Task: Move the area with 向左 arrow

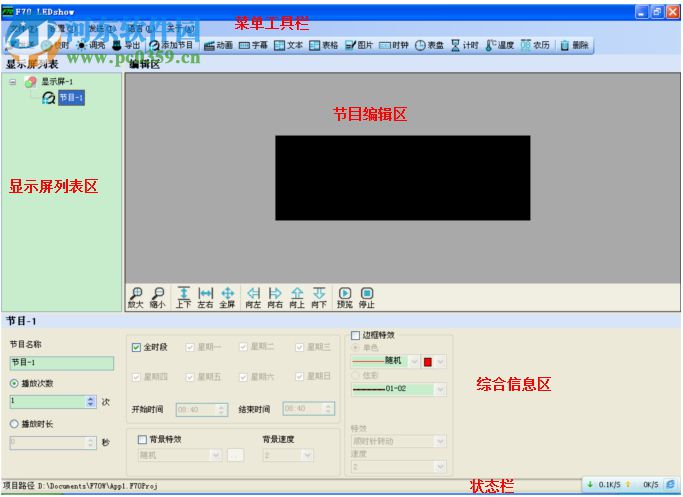Action: pos(253,298)
